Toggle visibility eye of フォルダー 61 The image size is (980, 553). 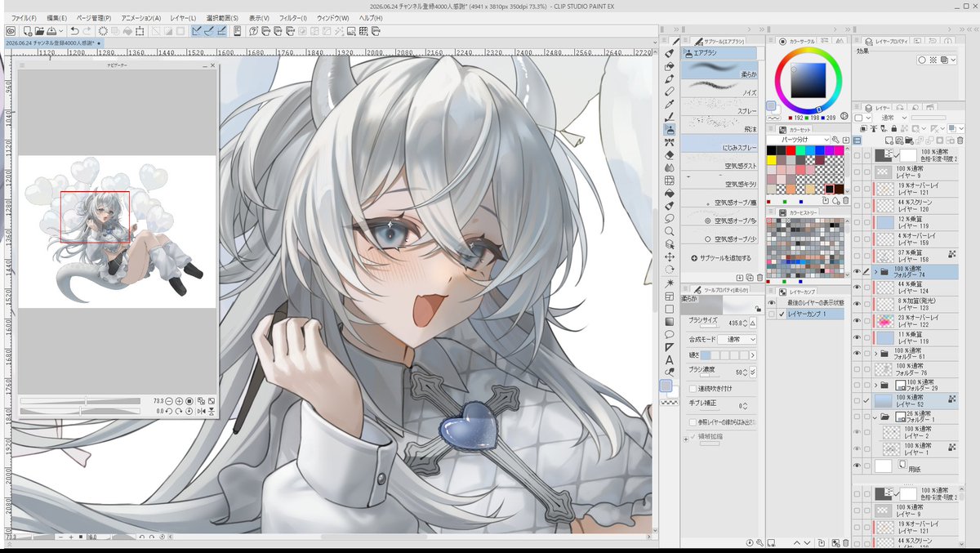coord(857,353)
